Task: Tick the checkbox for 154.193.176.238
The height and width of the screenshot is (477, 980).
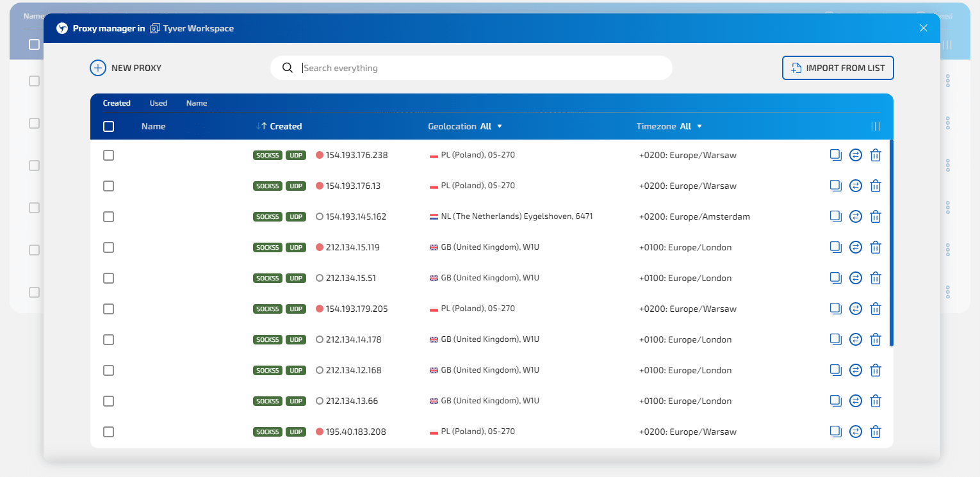Action: pyautogui.click(x=109, y=155)
